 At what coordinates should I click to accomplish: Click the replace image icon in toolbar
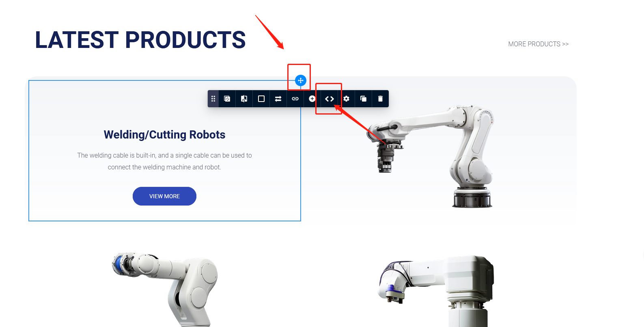point(227,99)
